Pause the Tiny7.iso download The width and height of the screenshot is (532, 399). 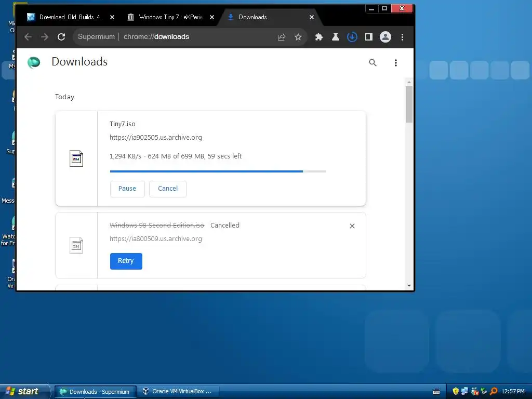[127, 189]
